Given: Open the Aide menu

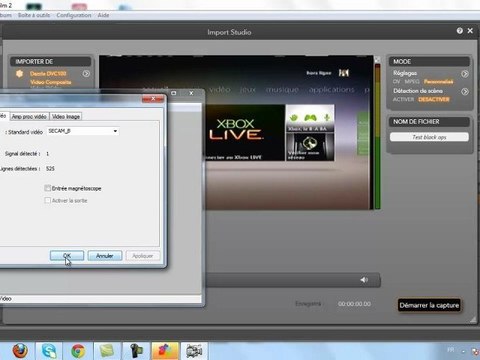Looking at the screenshot, I should (x=103, y=15).
